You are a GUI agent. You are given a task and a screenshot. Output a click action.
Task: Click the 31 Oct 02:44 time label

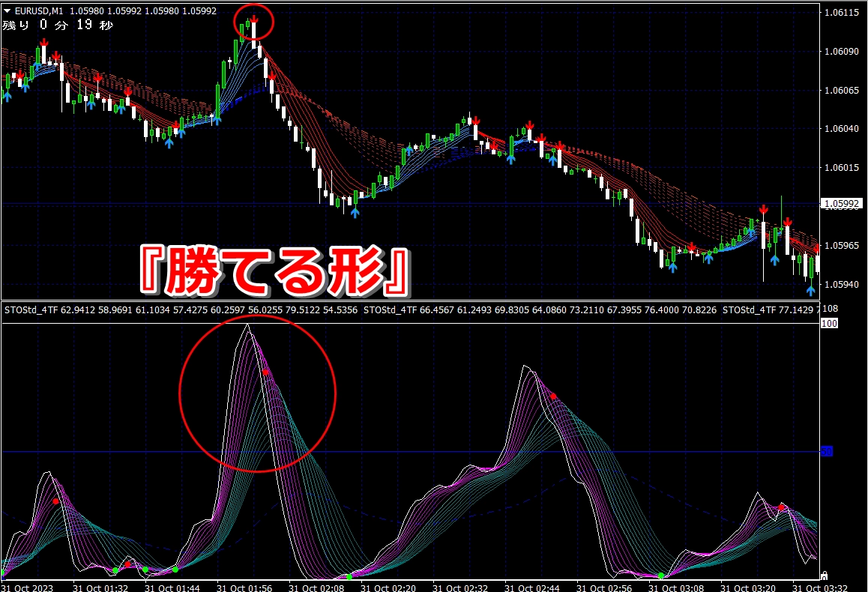(532, 588)
